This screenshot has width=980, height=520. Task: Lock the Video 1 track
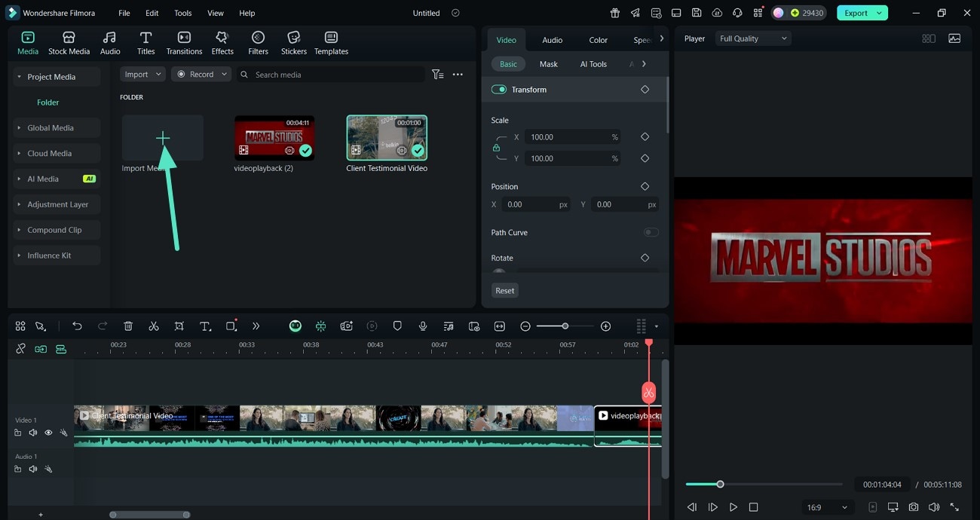pyautogui.click(x=17, y=433)
